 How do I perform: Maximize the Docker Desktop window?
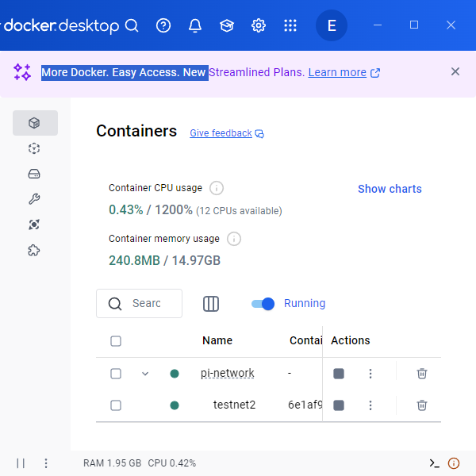pos(414,25)
